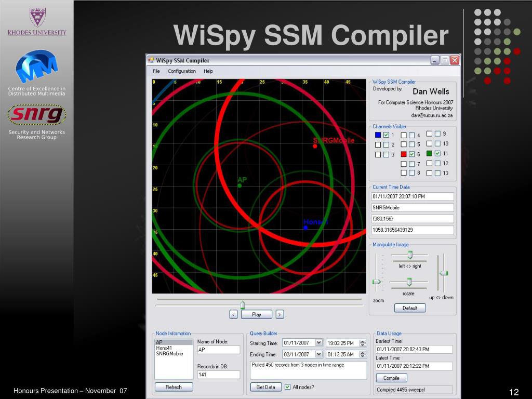Image resolution: width=532 pixels, height=399 pixels.
Task: Click the Compile button
Action: click(391, 378)
